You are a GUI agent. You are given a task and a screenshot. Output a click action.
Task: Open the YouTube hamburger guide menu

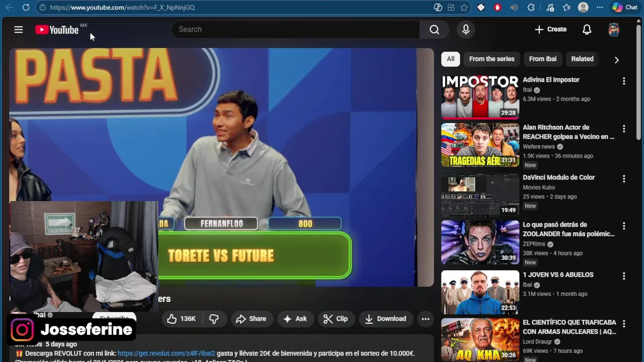[19, 30]
